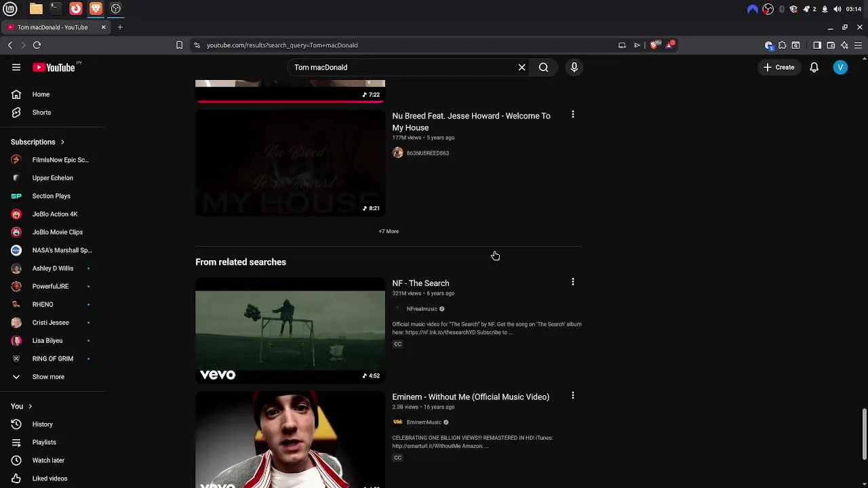Open options for Nu Breed Welcome To My House
The image size is (868, 488).
pos(572,115)
